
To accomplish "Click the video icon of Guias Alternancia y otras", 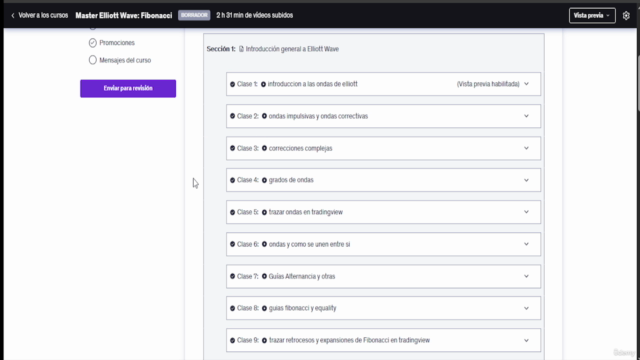I will click(264, 276).
